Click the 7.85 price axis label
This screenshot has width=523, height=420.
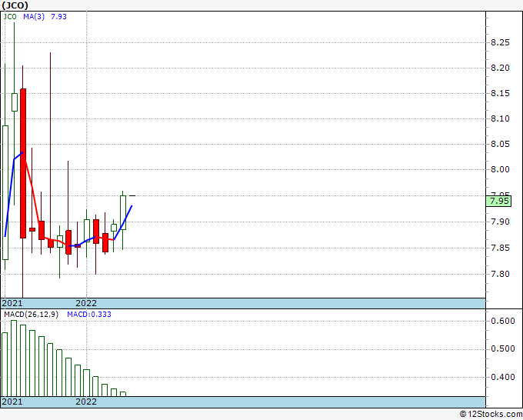tap(500, 248)
